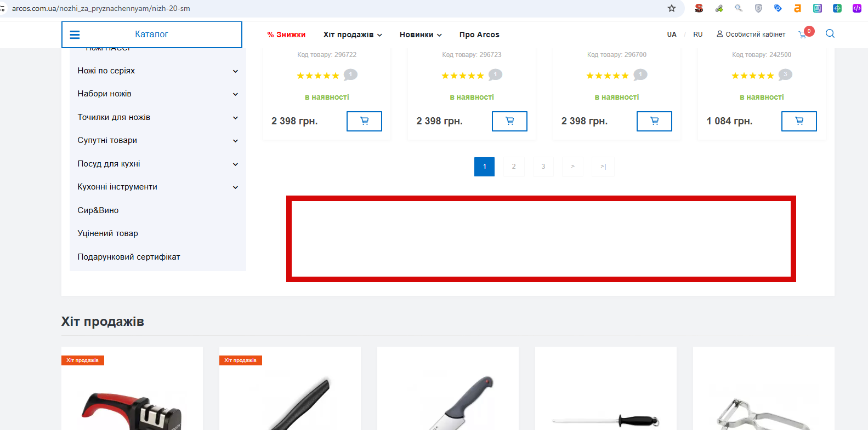The width and height of the screenshot is (868, 430).
Task: Add product 296722 to cart
Action: [x=364, y=121]
